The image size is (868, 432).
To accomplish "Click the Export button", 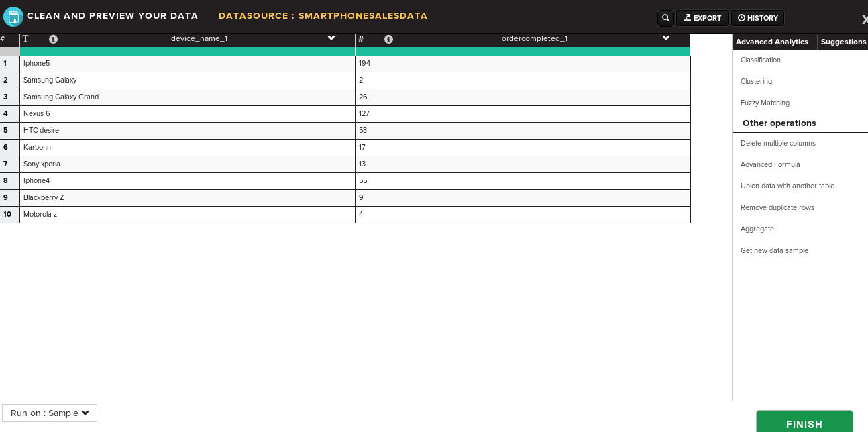I will click(x=702, y=18).
